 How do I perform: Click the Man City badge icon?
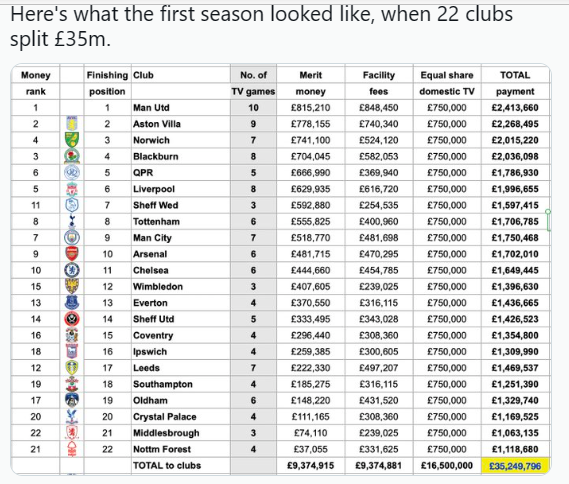(72, 238)
